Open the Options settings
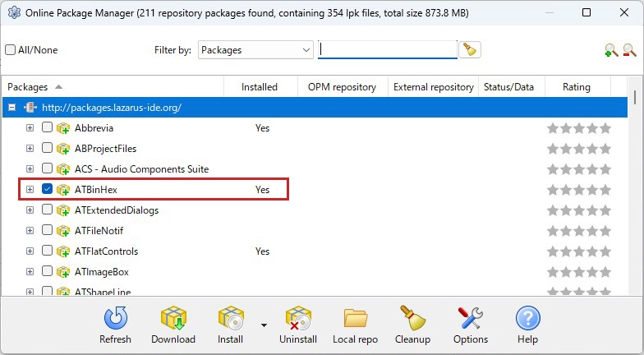This screenshot has width=644, height=355. pyautogui.click(x=470, y=318)
